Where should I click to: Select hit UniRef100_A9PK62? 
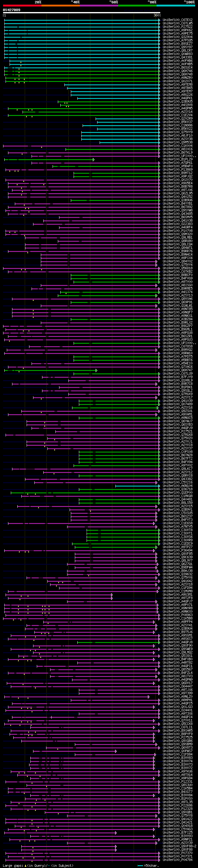click(178, 30)
